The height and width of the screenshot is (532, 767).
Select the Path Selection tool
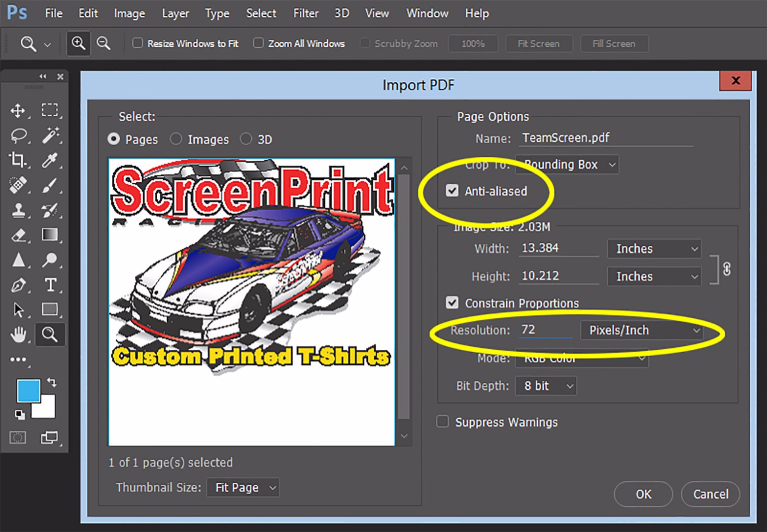pyautogui.click(x=19, y=309)
